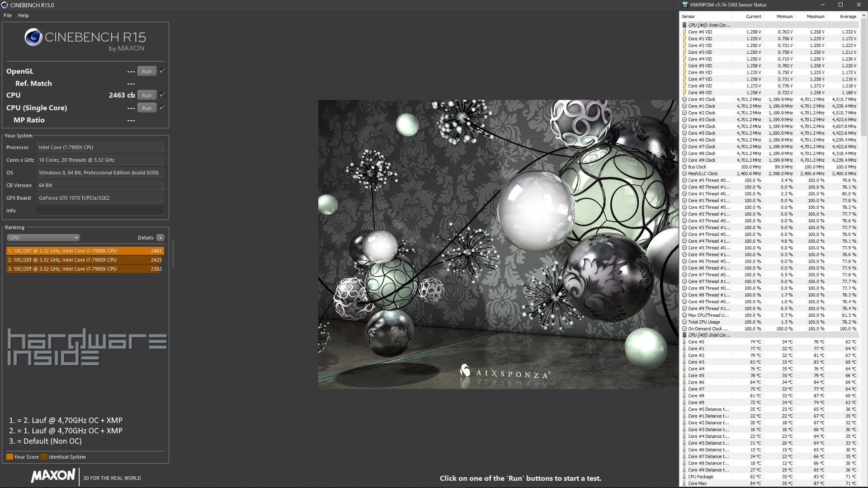
Task: Select the Core Max temperature sensor icon
Action: pyautogui.click(x=684, y=483)
